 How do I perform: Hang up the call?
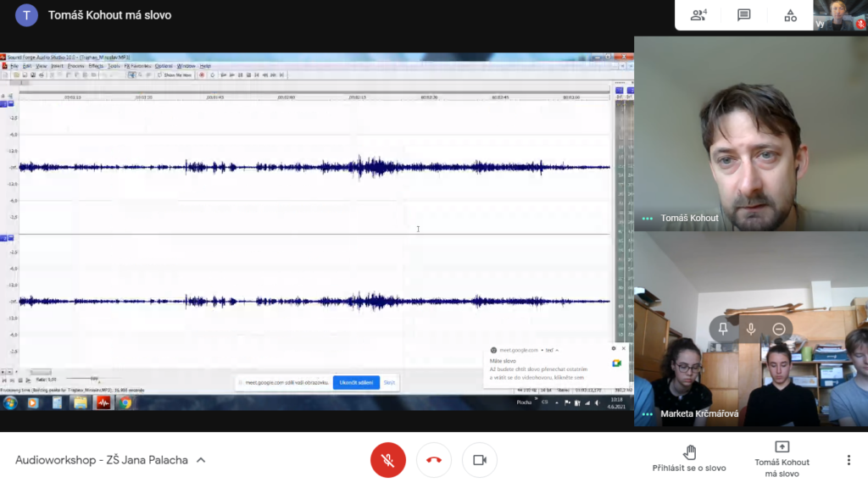[x=433, y=460]
